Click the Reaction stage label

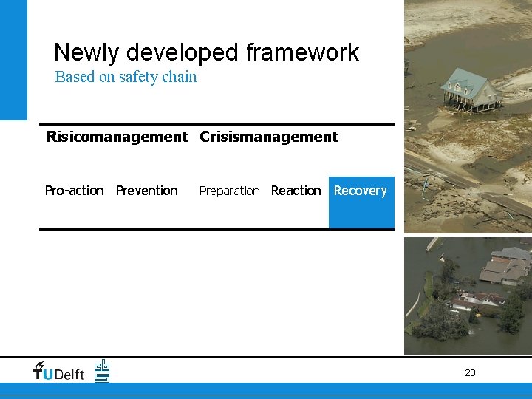coord(296,191)
